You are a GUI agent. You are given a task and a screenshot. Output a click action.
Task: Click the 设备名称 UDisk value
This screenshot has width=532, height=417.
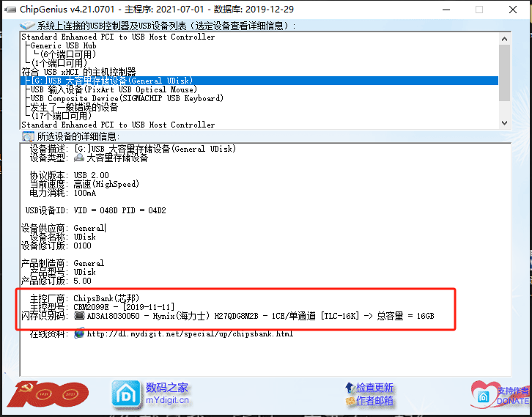(x=85, y=237)
